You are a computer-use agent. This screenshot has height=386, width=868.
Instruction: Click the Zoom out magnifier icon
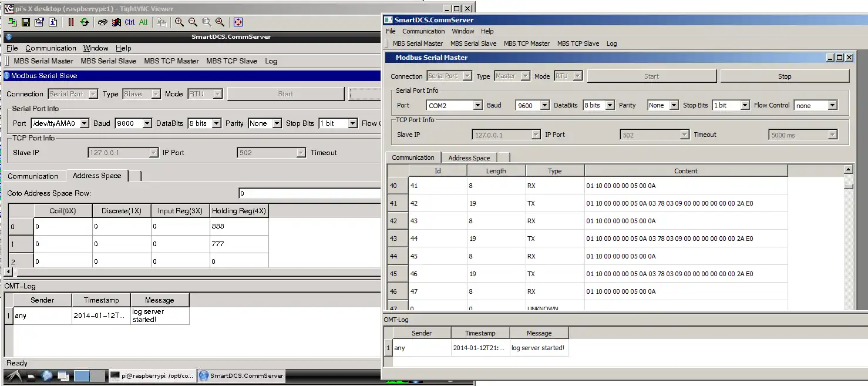click(193, 22)
